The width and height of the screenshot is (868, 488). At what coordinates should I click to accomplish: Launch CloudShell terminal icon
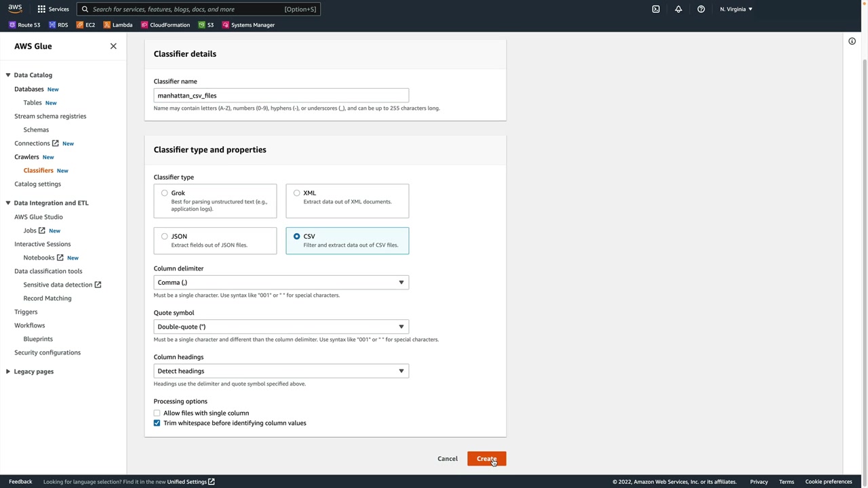(656, 9)
